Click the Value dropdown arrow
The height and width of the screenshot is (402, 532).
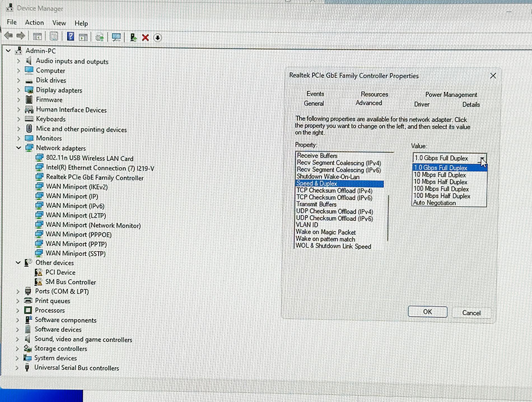click(483, 158)
